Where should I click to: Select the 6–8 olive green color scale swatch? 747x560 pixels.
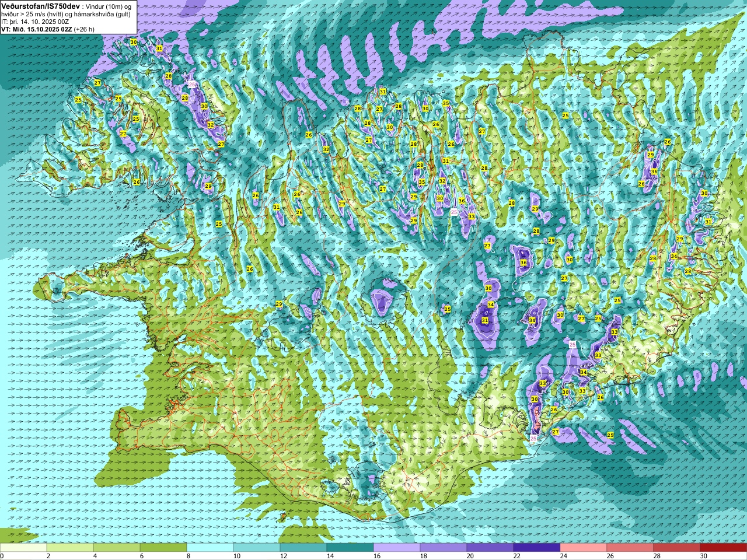click(163, 547)
